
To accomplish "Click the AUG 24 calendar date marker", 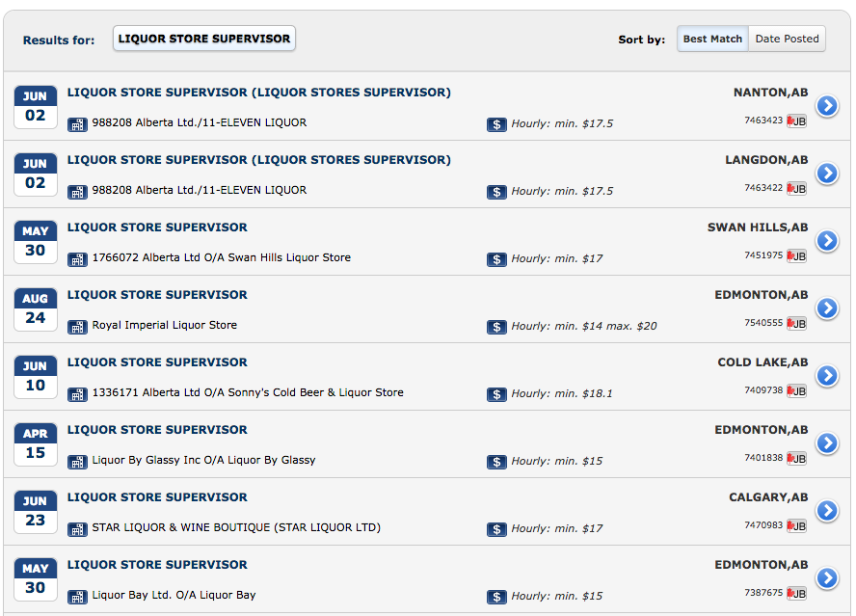I will pos(35,308).
